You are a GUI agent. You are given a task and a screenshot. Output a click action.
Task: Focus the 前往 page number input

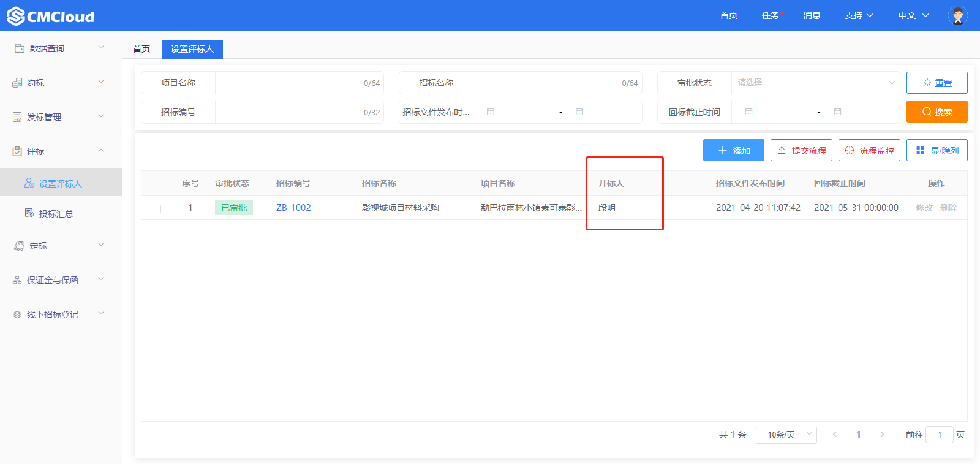(940, 435)
